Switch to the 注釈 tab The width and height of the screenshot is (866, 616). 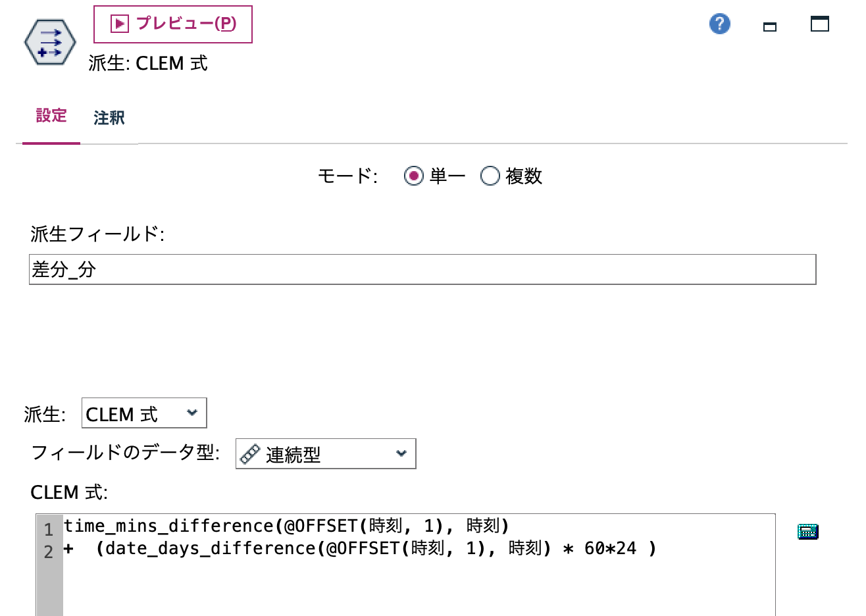click(x=107, y=116)
